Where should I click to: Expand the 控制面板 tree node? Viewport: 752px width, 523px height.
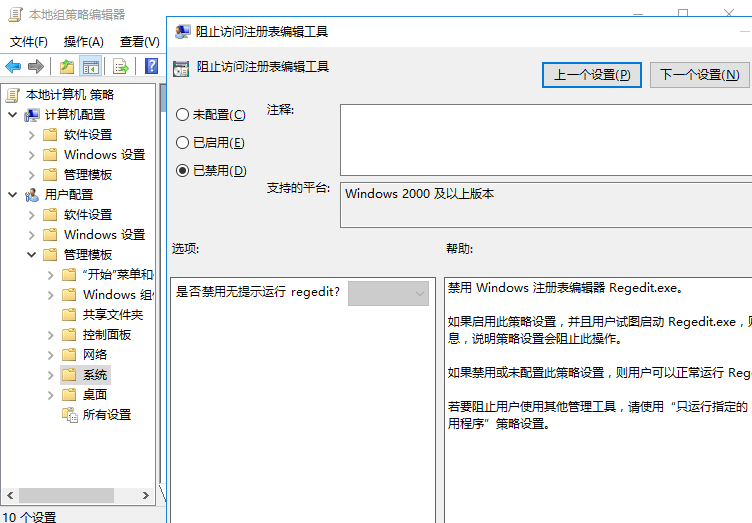50,335
